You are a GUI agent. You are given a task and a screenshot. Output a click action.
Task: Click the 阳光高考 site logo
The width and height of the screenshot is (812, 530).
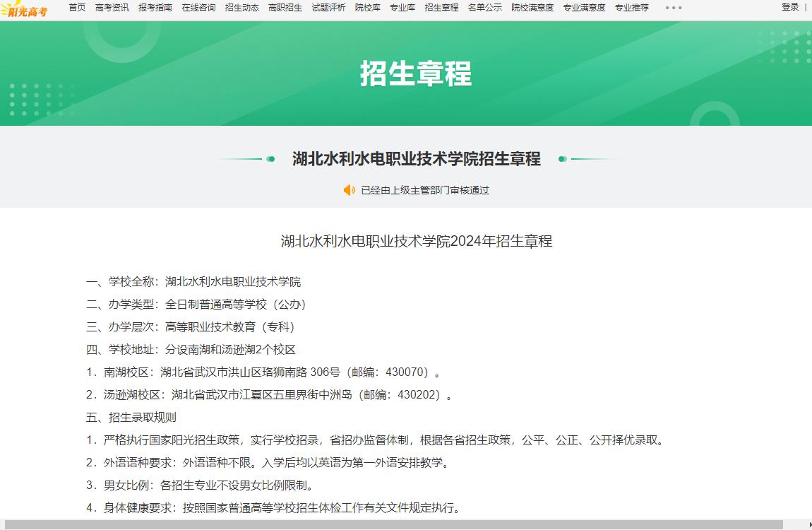[25, 9]
